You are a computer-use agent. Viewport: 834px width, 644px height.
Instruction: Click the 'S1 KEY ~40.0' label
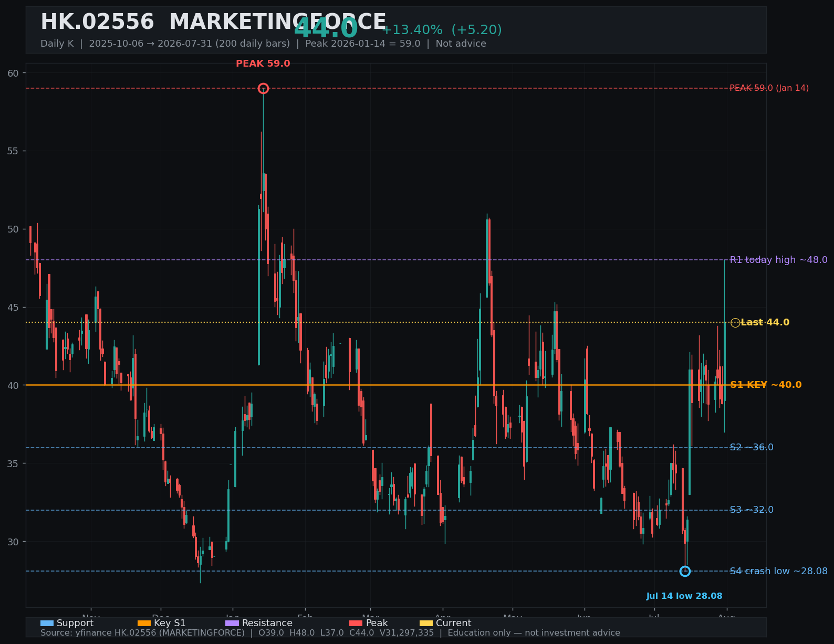766,385
